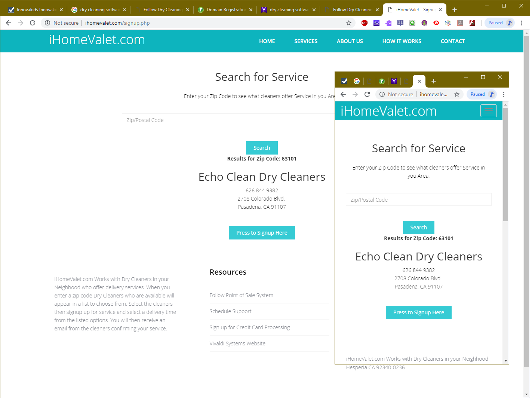The height and width of the screenshot is (400, 532).
Task: Click the red eye extension icon
Action: click(x=436, y=23)
